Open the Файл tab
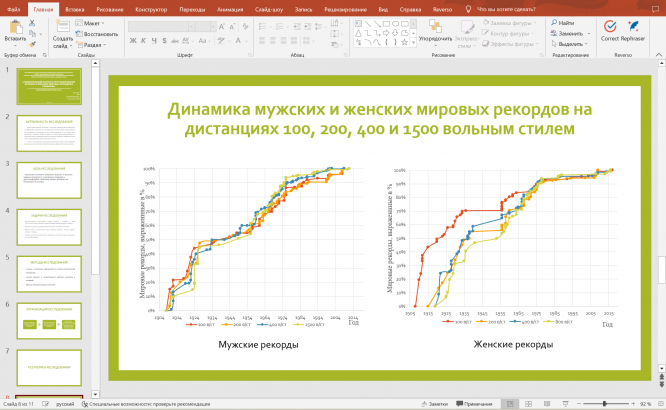The height and width of the screenshot is (410, 666). 14,9
